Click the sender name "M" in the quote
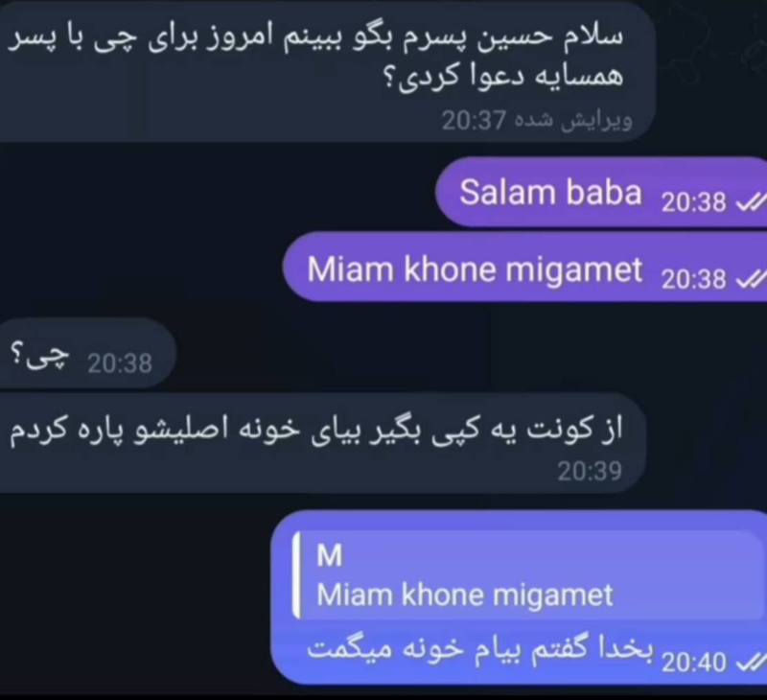The height and width of the screenshot is (700, 767). 330,556
